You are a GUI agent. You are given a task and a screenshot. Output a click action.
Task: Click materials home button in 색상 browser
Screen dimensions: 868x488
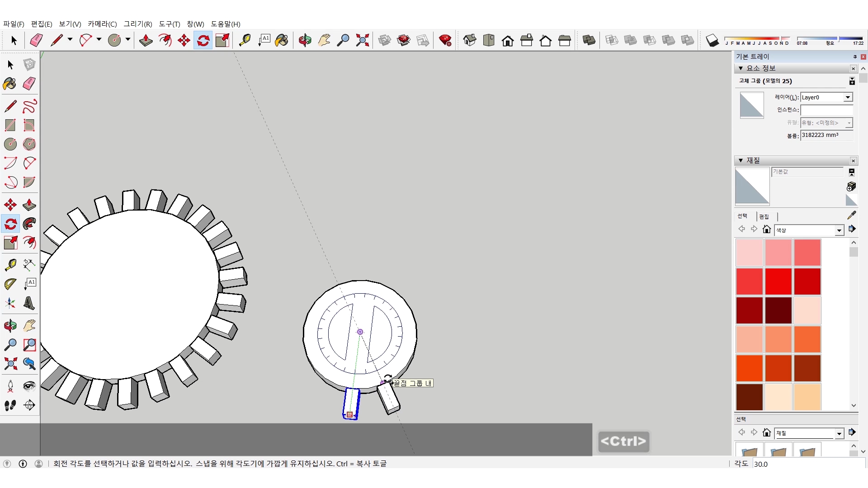[x=766, y=230]
